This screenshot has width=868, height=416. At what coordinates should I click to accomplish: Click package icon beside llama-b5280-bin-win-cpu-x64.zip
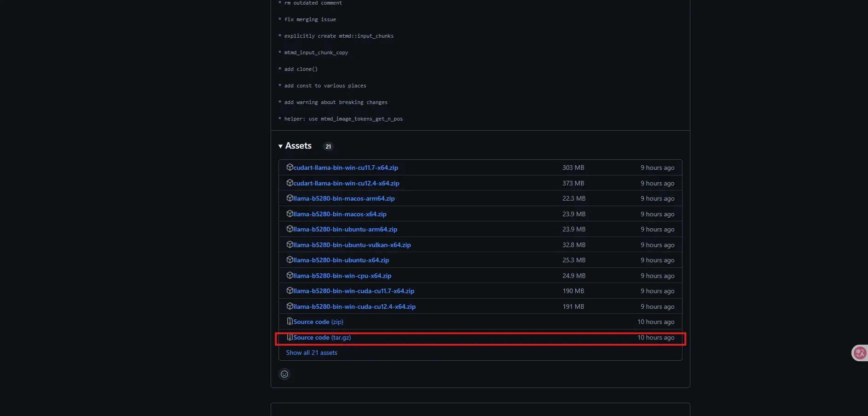coord(289,275)
